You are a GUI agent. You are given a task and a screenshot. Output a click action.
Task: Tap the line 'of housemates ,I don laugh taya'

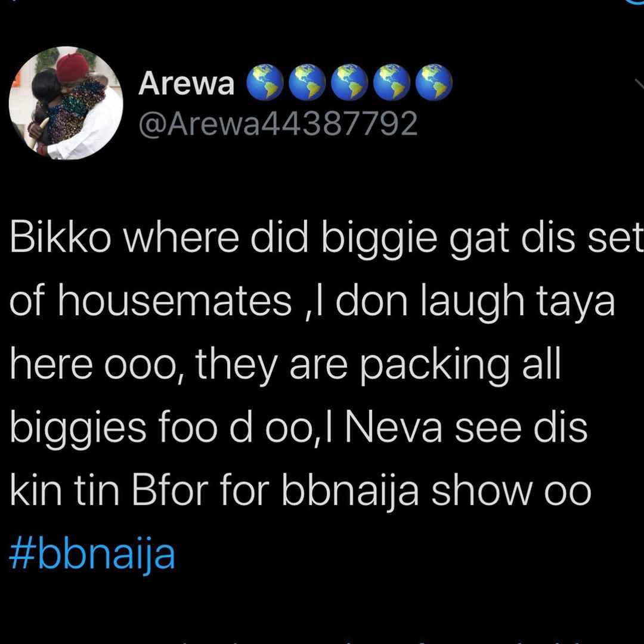click(x=312, y=303)
